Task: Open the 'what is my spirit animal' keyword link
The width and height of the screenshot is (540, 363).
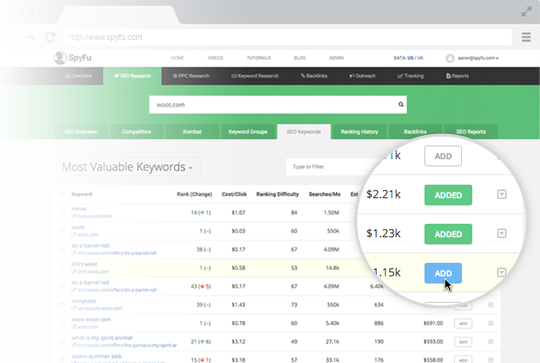Action: 102,338
